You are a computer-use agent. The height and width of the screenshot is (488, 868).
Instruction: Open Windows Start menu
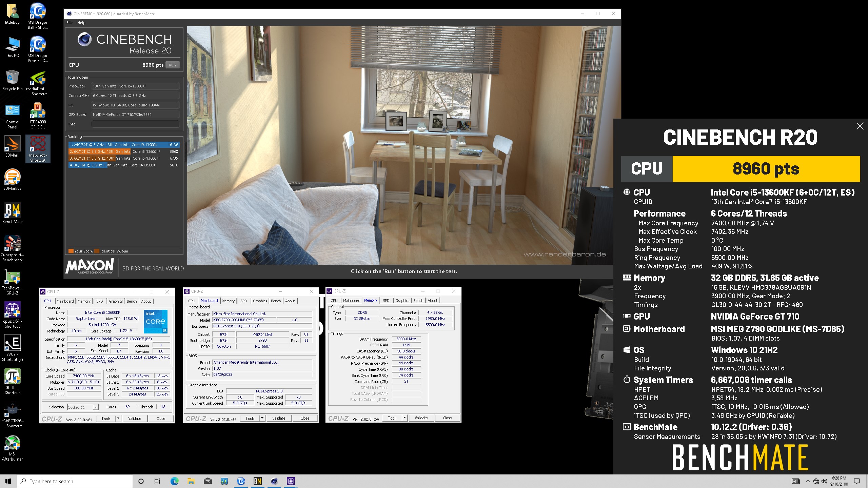[x=8, y=481]
